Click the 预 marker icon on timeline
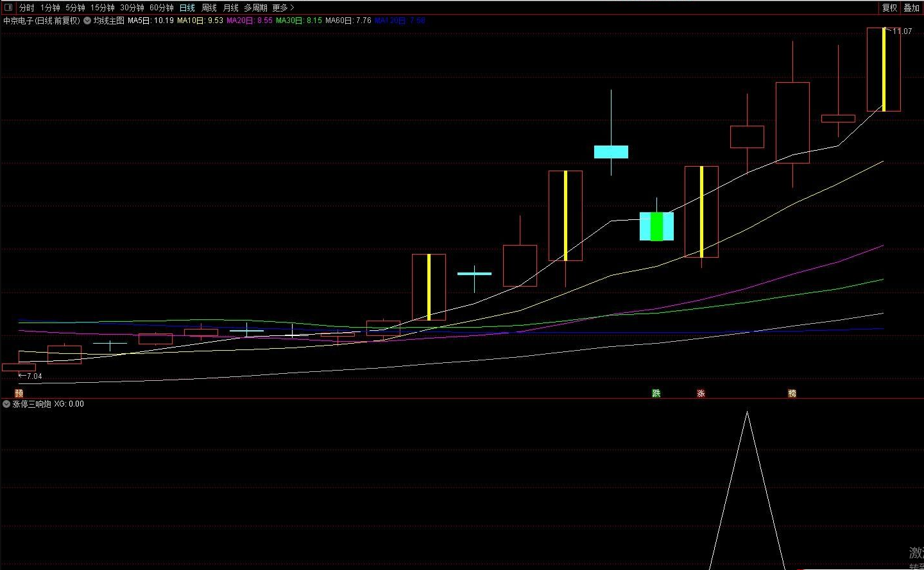 tap(19, 393)
